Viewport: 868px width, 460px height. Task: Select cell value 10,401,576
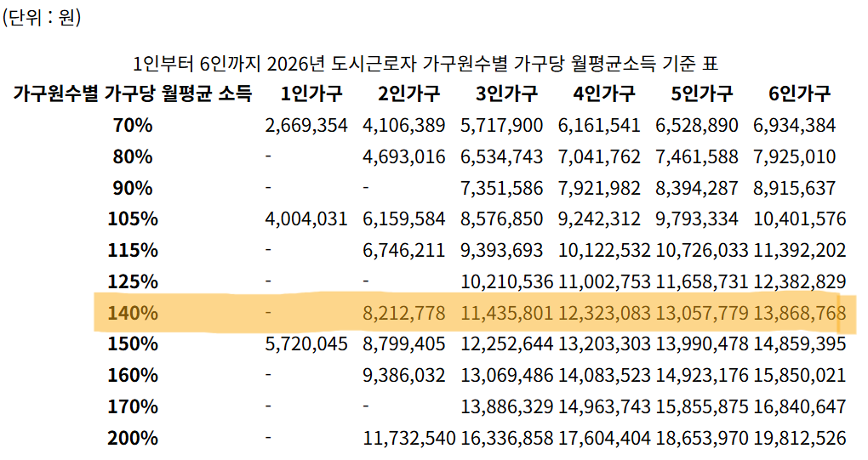coord(799,219)
